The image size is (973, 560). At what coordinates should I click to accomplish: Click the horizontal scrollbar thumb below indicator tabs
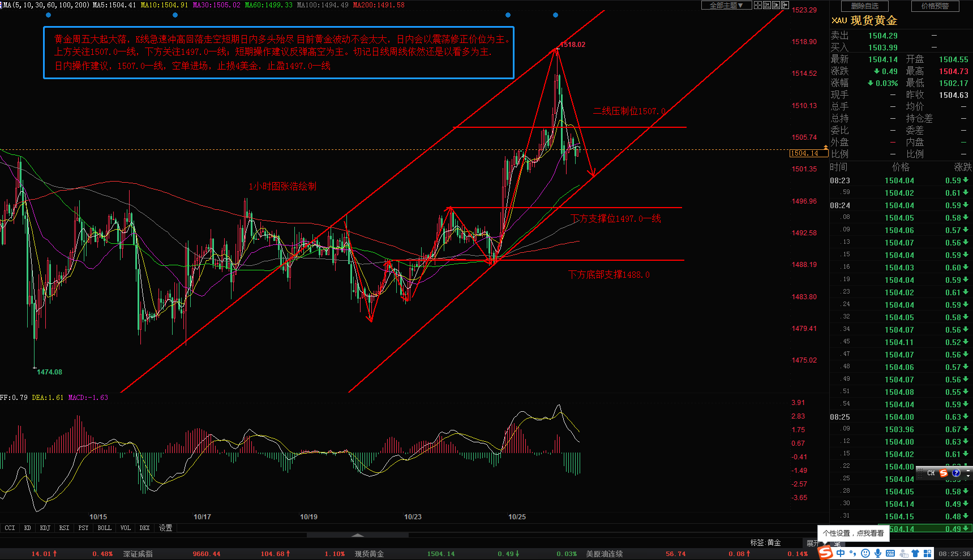pyautogui.click(x=358, y=535)
